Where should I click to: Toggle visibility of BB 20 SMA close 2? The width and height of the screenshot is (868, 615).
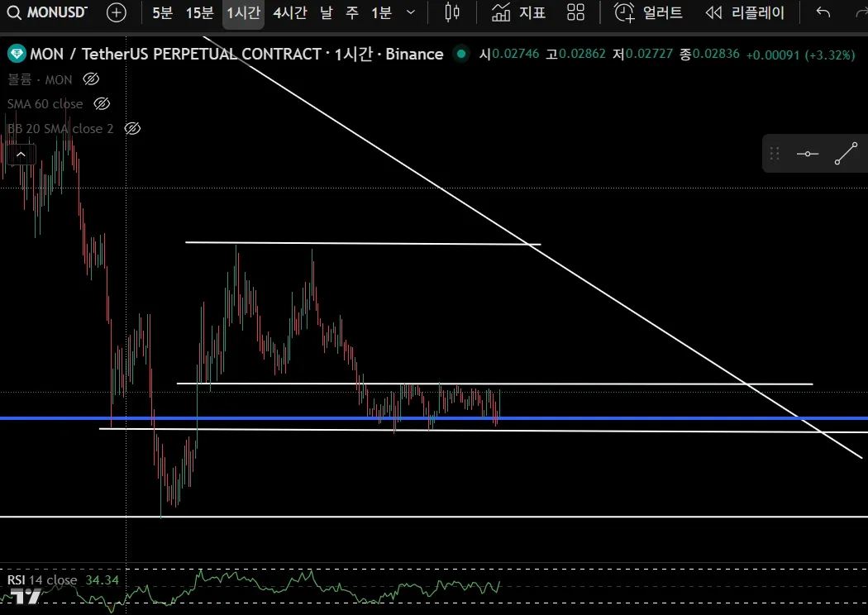(132, 128)
